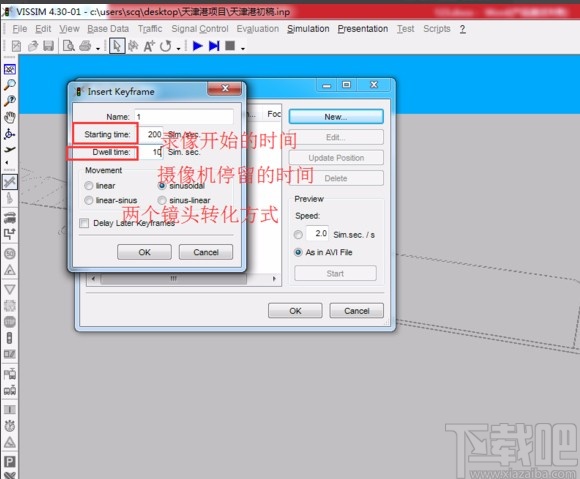
Task: Select the 3D rotate network tool
Action: [10, 134]
